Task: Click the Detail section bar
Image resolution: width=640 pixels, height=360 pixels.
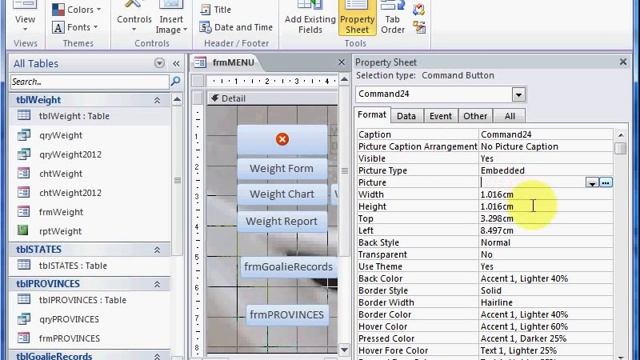Action: (x=272, y=98)
